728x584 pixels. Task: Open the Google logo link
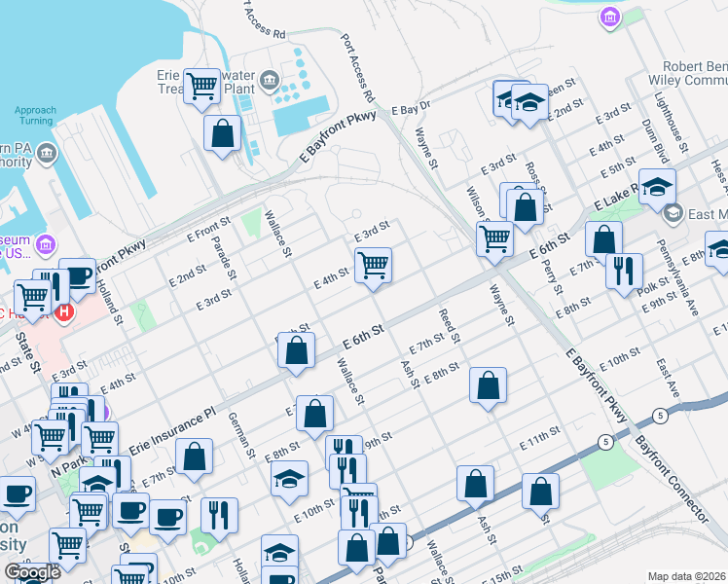(x=32, y=572)
